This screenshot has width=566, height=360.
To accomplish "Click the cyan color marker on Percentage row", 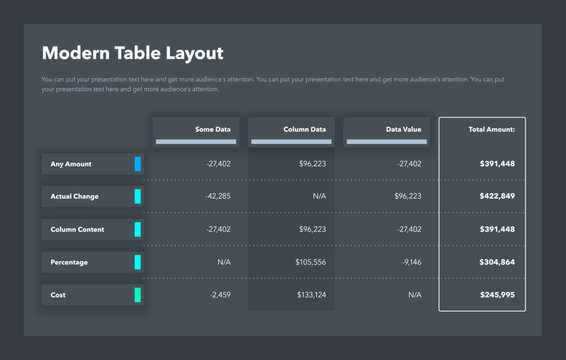I will pyautogui.click(x=138, y=262).
